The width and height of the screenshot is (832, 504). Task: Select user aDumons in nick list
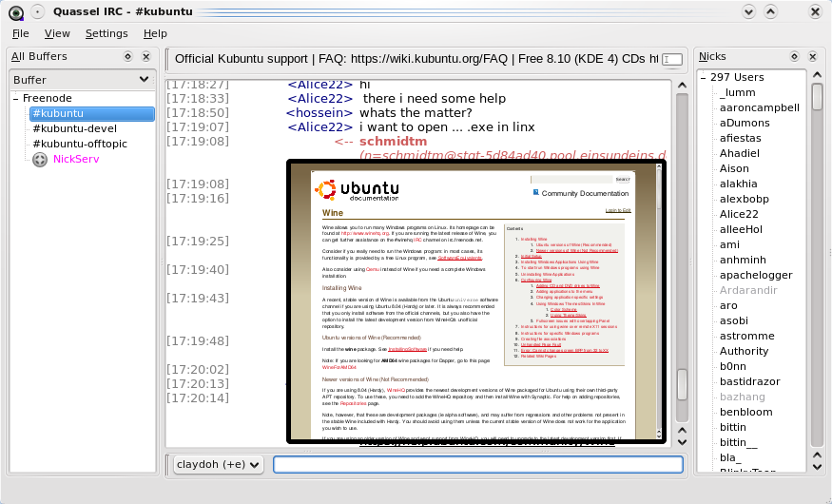coord(745,123)
